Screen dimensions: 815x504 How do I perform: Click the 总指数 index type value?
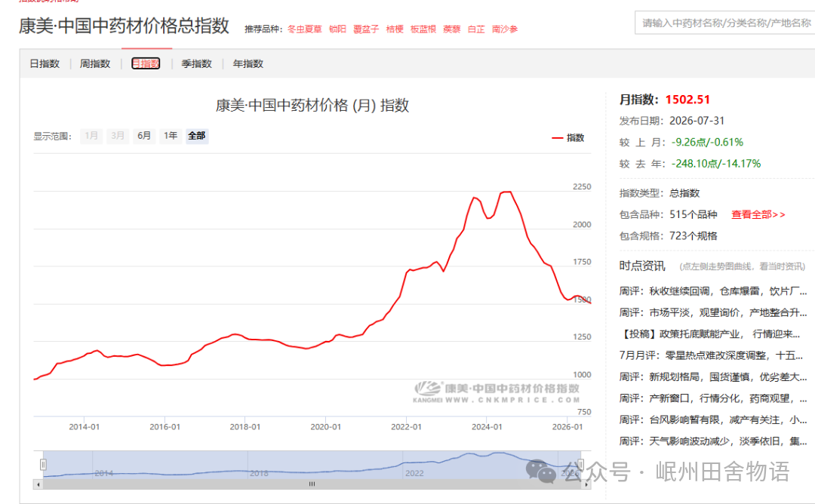684,193
